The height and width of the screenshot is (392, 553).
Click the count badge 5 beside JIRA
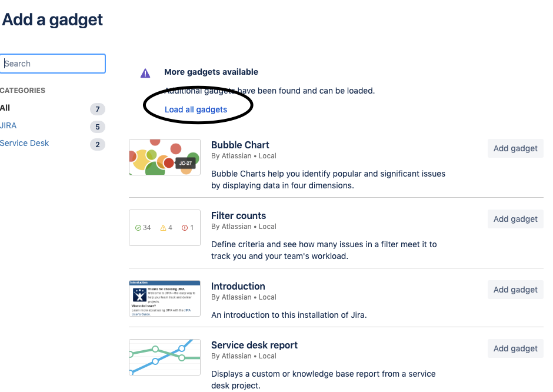pyautogui.click(x=97, y=126)
